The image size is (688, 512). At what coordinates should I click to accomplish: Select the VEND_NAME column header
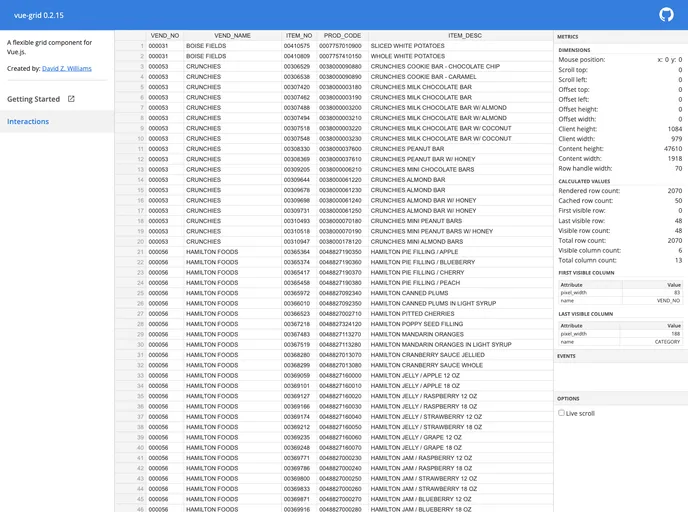coord(232,35)
